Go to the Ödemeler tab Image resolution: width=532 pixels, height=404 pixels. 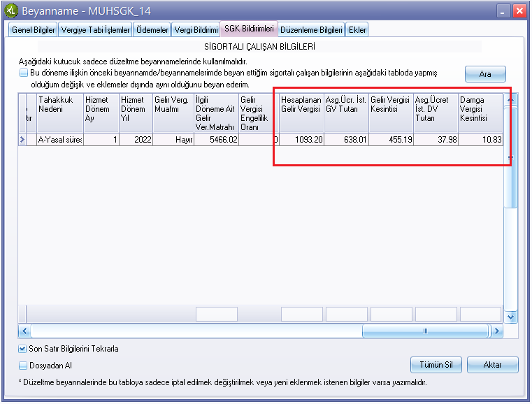tap(152, 29)
